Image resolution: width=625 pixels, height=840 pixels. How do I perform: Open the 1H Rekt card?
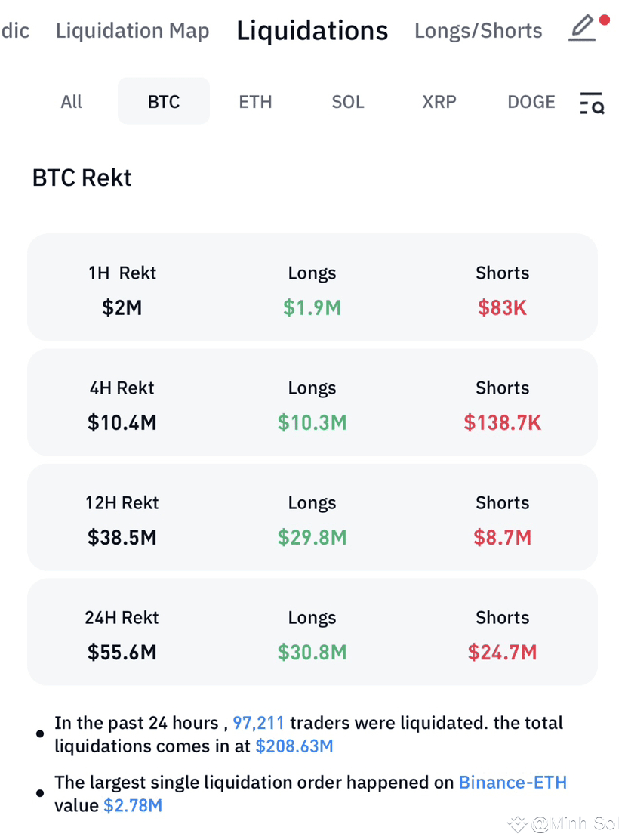tap(312, 288)
